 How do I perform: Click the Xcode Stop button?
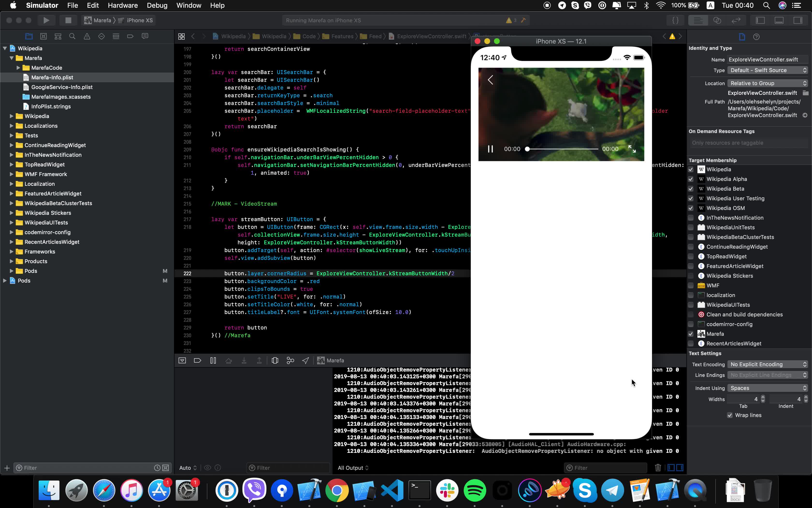68,20
